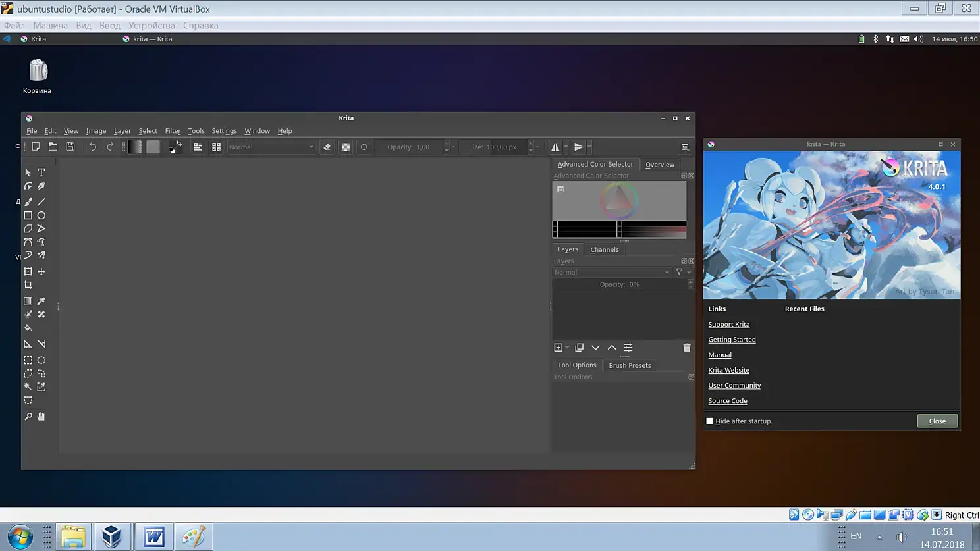The width and height of the screenshot is (980, 551).
Task: Select the Zoom magnifier tool
Action: tap(28, 417)
